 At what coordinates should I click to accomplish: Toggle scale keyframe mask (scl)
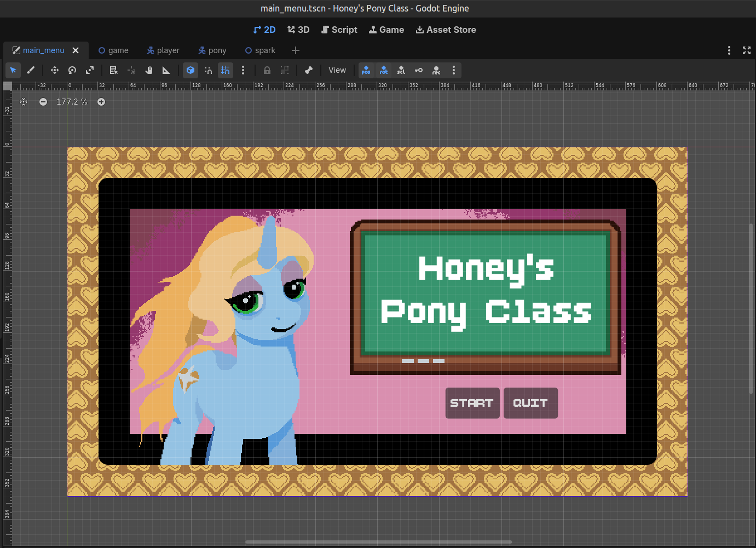[401, 70]
